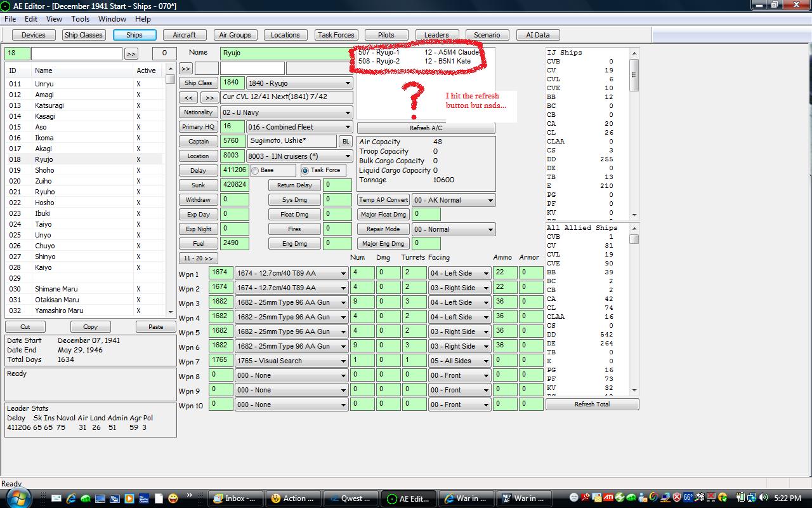Screen dimensions: 812x508
Task: Open the Location IJN cruisers dropdown
Action: (x=348, y=156)
